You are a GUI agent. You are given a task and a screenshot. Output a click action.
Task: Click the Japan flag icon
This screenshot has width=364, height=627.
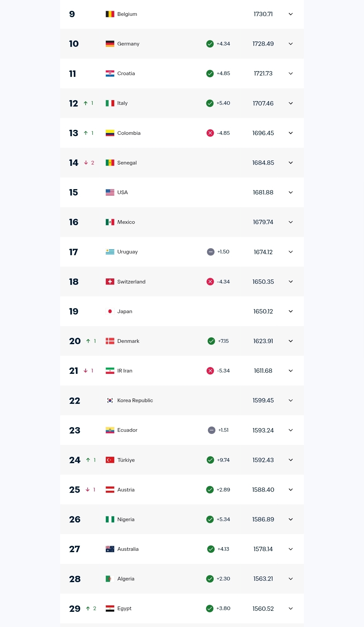(x=110, y=311)
